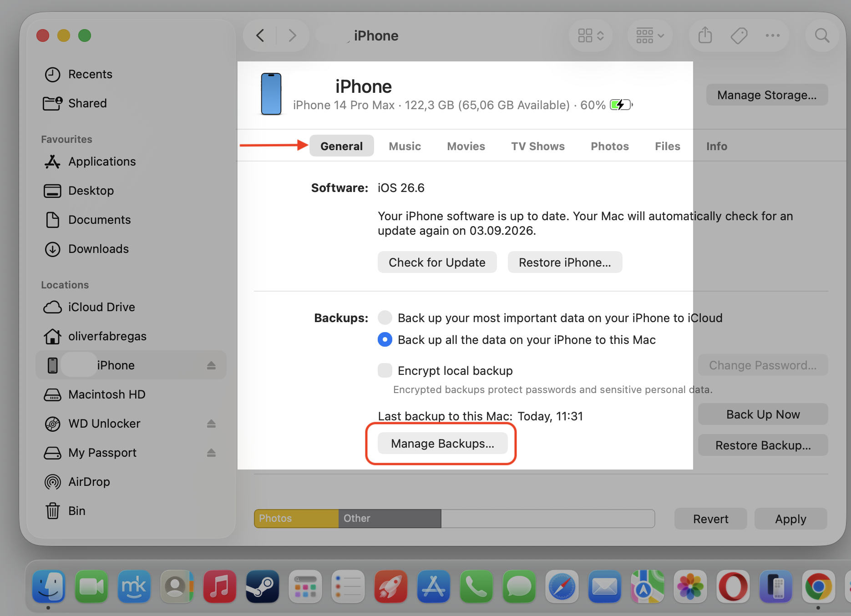Switch to the Files tab
This screenshot has height=616, width=851.
(x=667, y=146)
